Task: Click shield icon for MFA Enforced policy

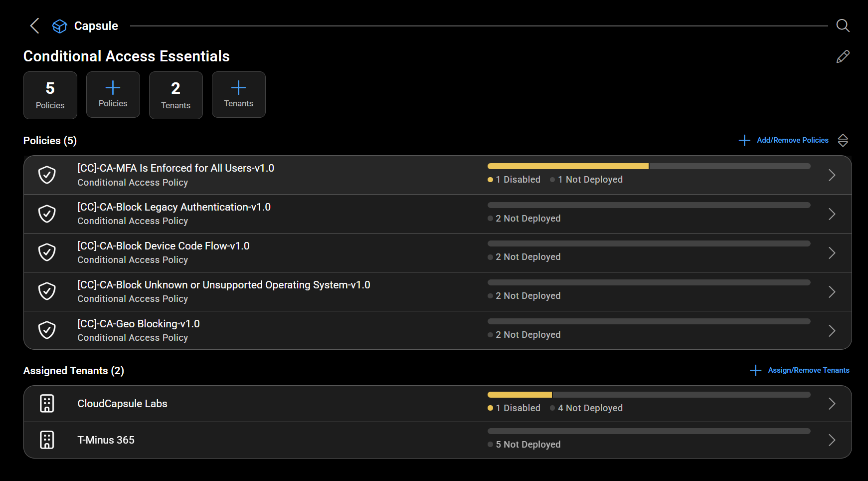Action: 47,175
